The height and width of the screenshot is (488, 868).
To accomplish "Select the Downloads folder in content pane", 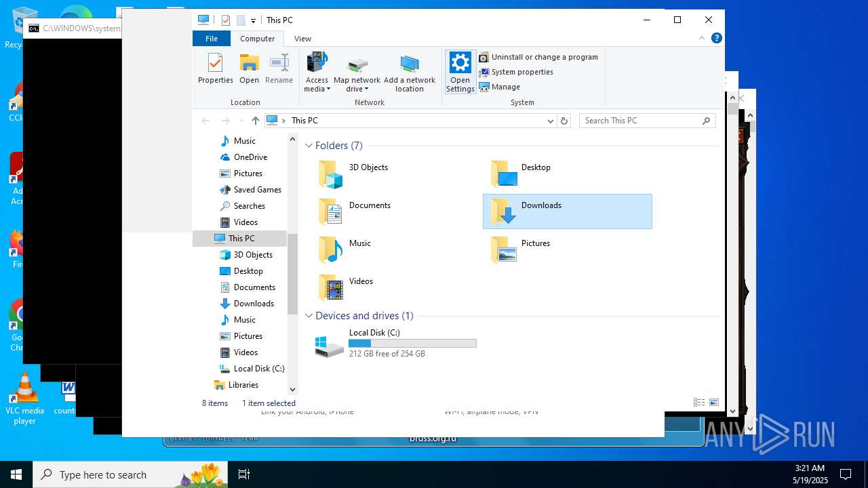I will [568, 211].
